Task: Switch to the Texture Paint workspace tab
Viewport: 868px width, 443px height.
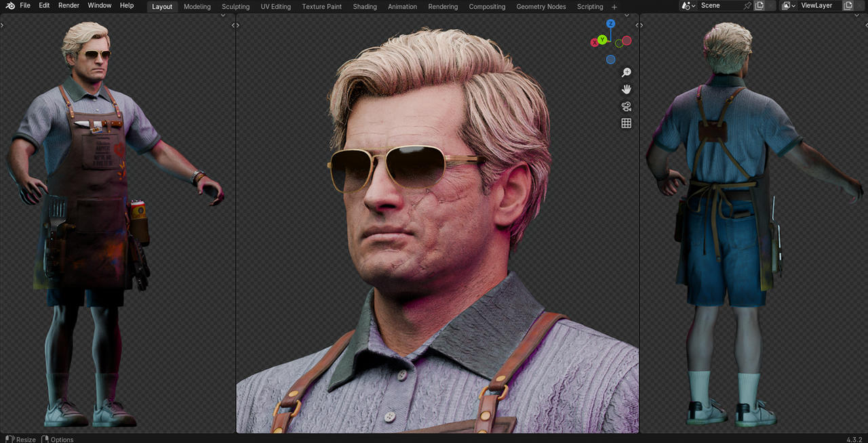Action: coord(321,6)
